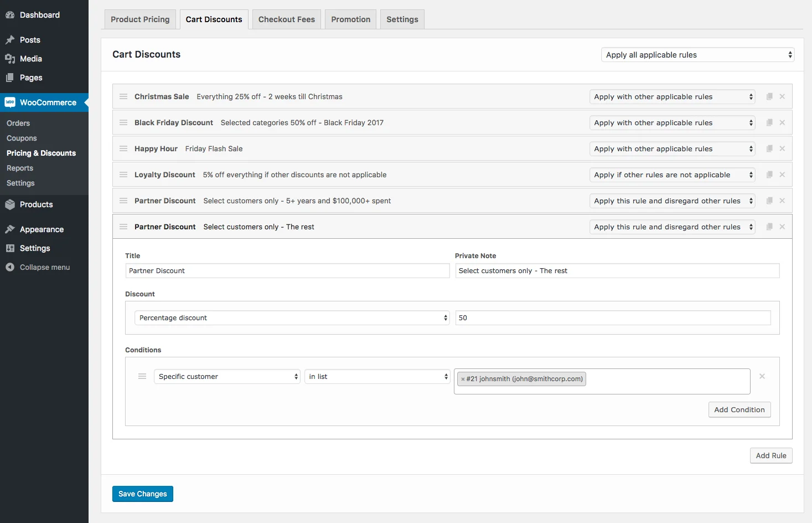The width and height of the screenshot is (812, 523).
Task: Open the Apply all applicable rules dropdown
Action: point(697,54)
